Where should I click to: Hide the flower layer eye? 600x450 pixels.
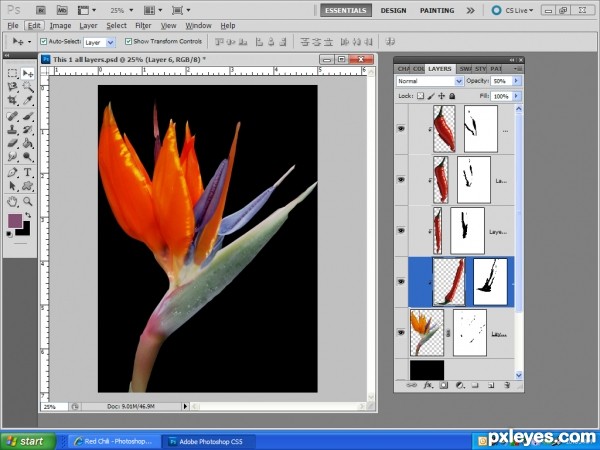tap(401, 332)
